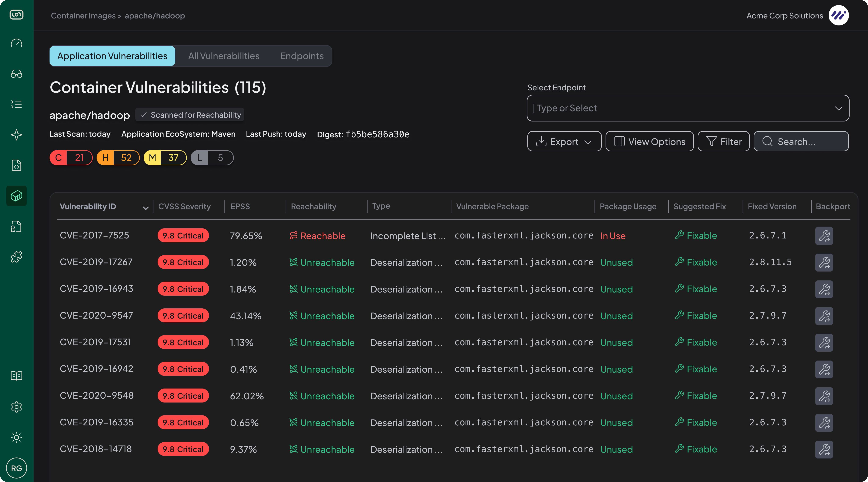Switch to All Vulnerabilities tab
868x482 pixels.
pyautogui.click(x=224, y=56)
